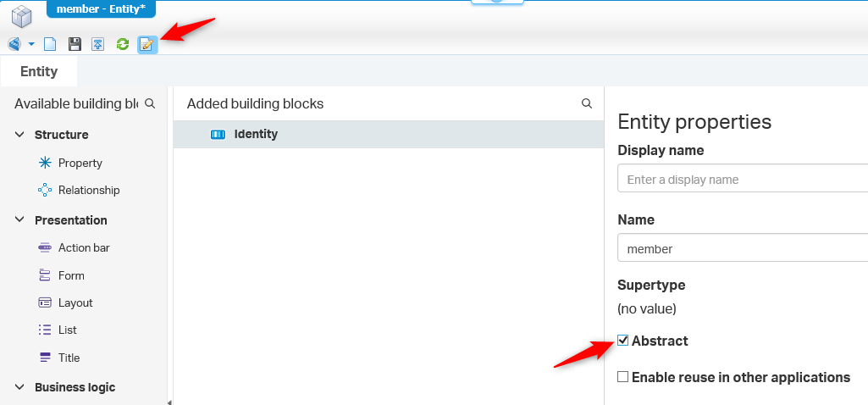
Task: Enable reuse in other applications checkbox
Action: pyautogui.click(x=623, y=377)
